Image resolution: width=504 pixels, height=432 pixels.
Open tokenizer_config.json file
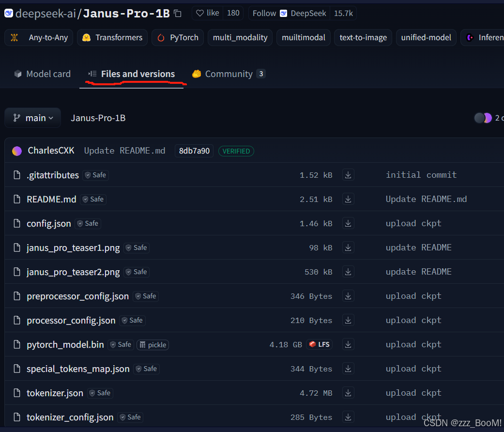70,417
